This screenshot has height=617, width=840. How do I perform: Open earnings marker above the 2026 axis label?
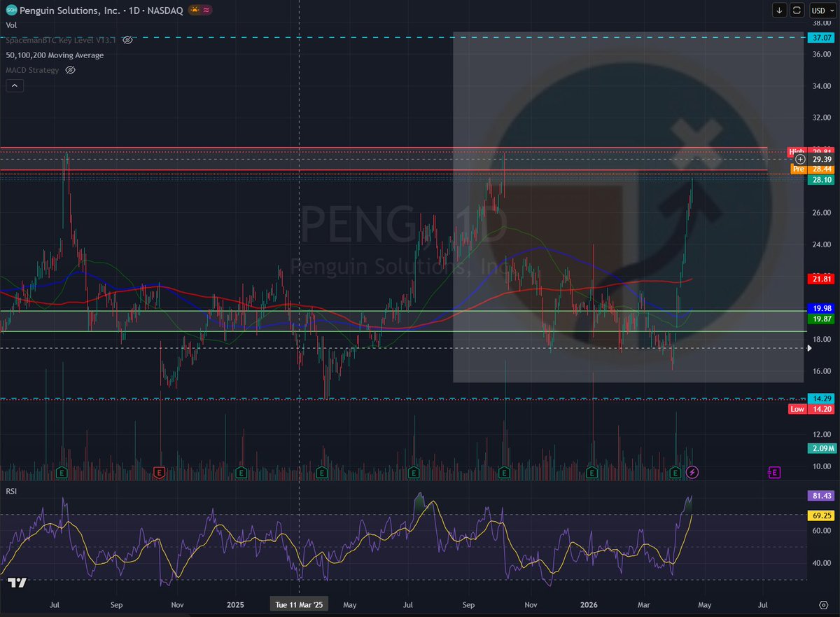click(591, 473)
